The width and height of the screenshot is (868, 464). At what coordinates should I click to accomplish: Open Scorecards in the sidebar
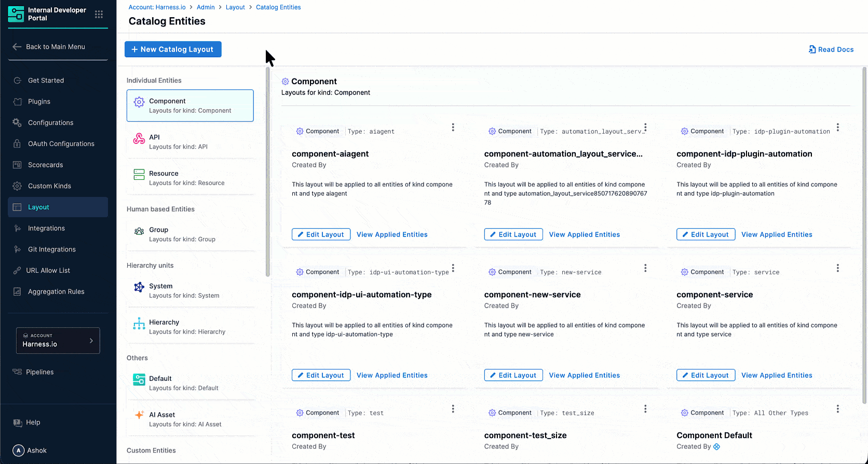(45, 165)
